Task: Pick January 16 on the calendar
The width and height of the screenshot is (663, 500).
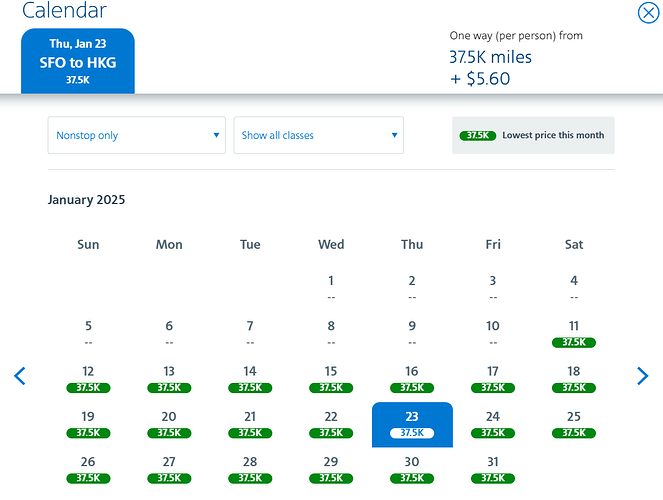Action: pos(412,379)
